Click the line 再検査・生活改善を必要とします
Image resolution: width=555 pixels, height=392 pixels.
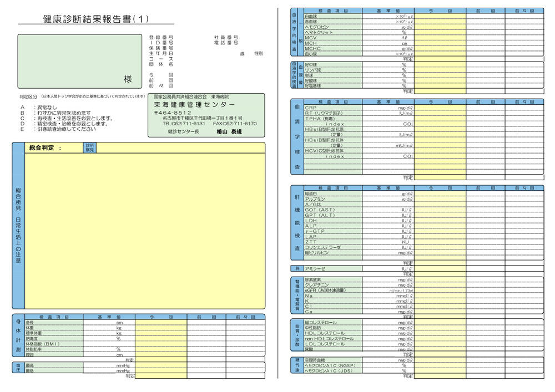75,119
